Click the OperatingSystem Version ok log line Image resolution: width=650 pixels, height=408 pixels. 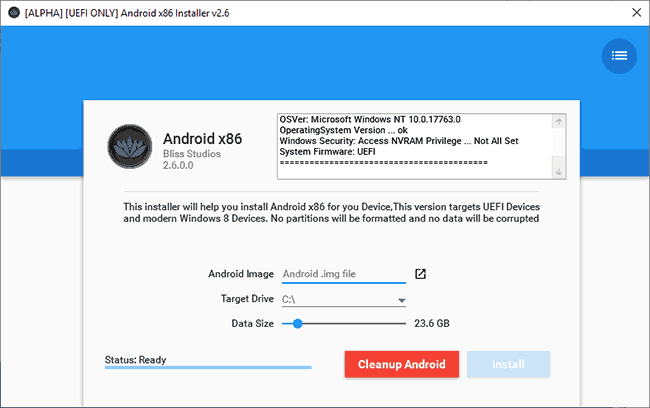tap(343, 130)
